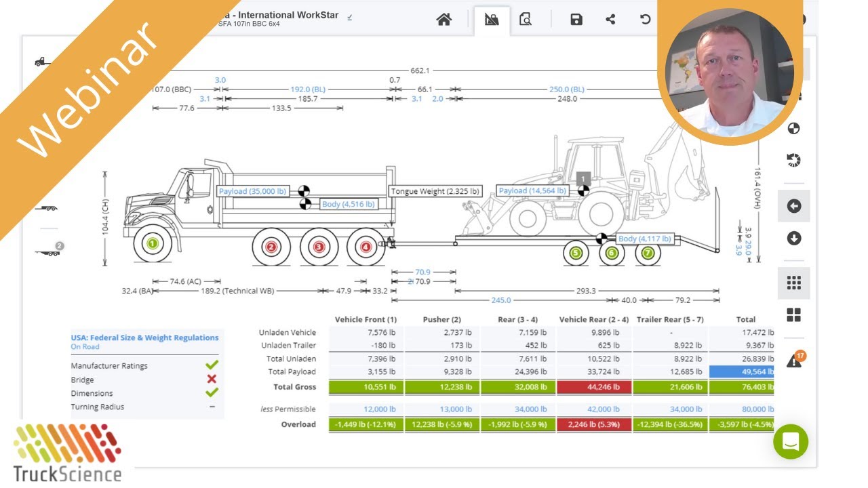The width and height of the screenshot is (868, 488).
Task: Click the highlighted 49,564 lb total payload cell
Action: [742, 371]
